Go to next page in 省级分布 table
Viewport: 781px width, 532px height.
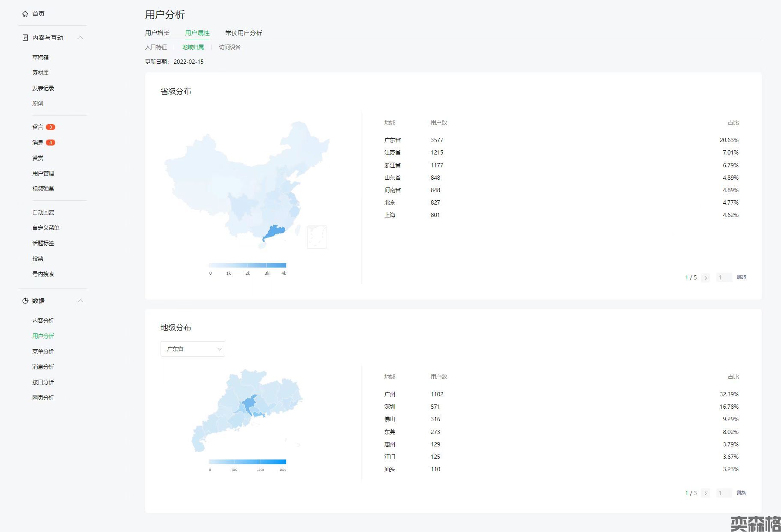click(706, 278)
